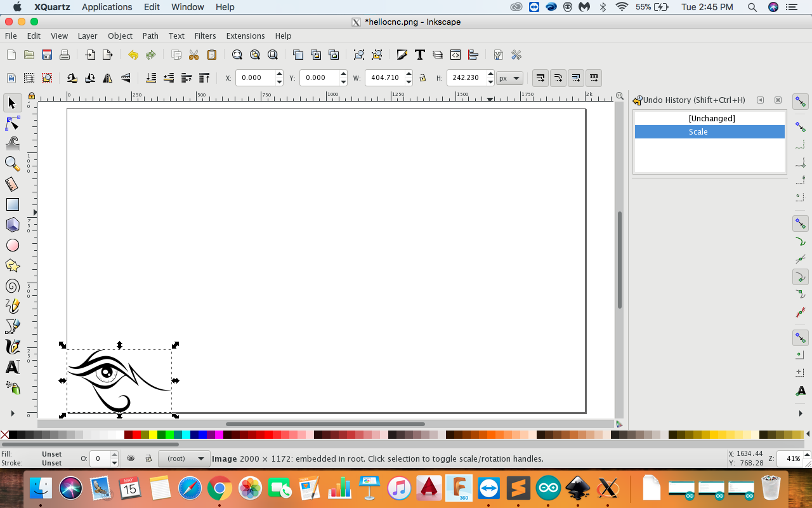Click the Save document icon
Image resolution: width=812 pixels, height=508 pixels.
click(x=46, y=55)
